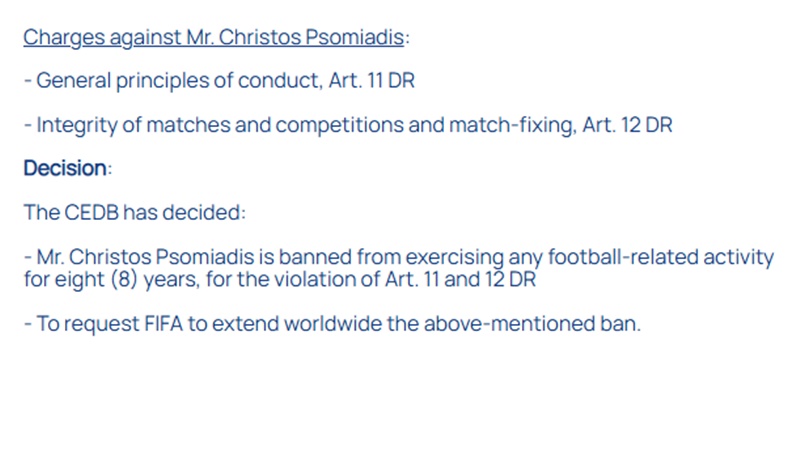
Task: Select the '(8)' number in parentheses
Action: 124,280
